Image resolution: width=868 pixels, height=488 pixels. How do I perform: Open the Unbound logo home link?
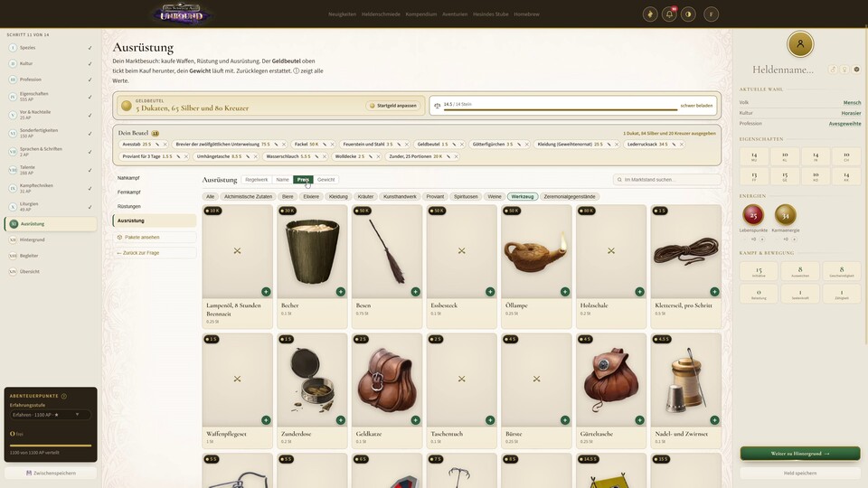[182, 14]
